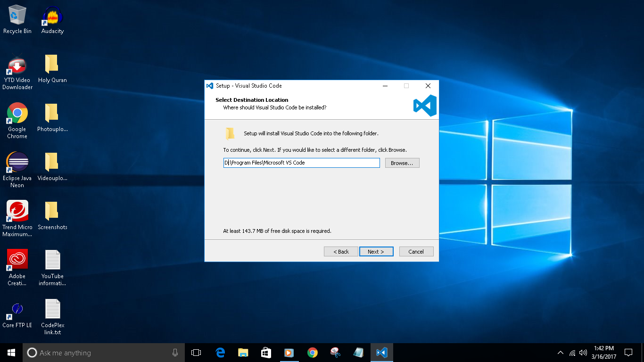644x362 pixels.
Task: Select the Google Chrome desktop shortcut
Action: 17,121
